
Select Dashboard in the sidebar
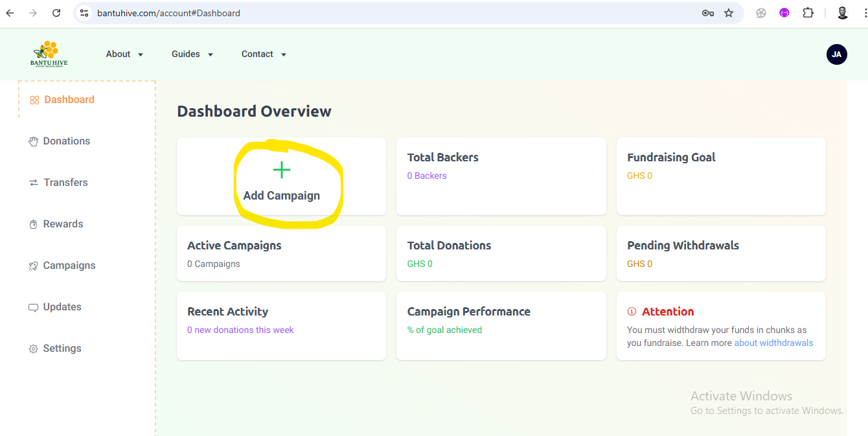69,100
